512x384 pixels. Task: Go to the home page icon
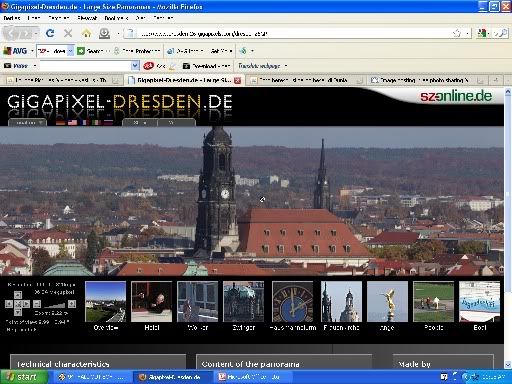pos(87,33)
